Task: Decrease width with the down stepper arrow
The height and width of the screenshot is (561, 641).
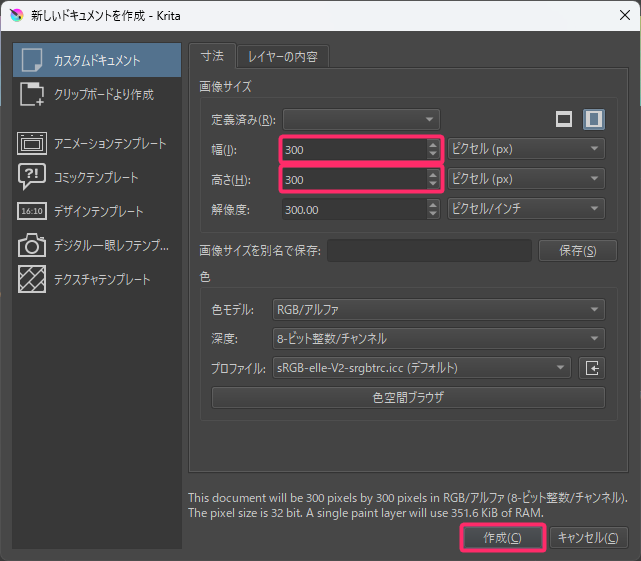Action: [433, 155]
